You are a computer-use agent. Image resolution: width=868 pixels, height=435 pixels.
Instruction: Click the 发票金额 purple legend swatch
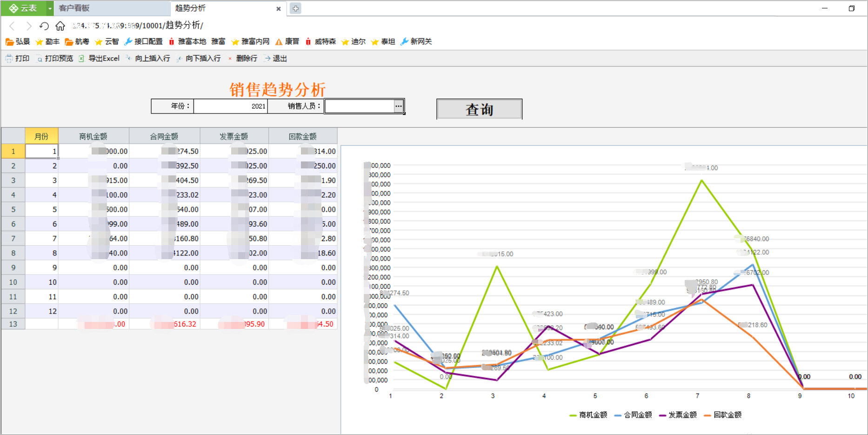662,415
